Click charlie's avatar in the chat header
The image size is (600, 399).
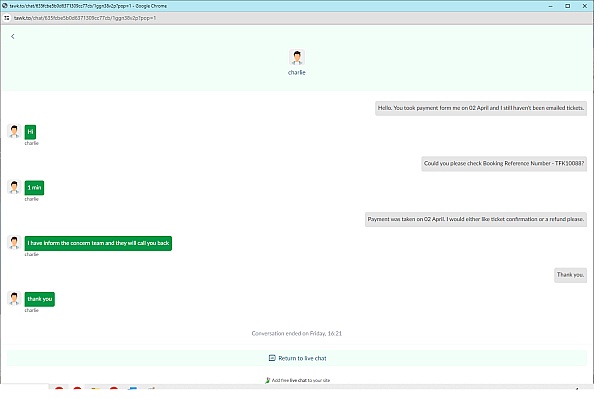[x=297, y=58]
